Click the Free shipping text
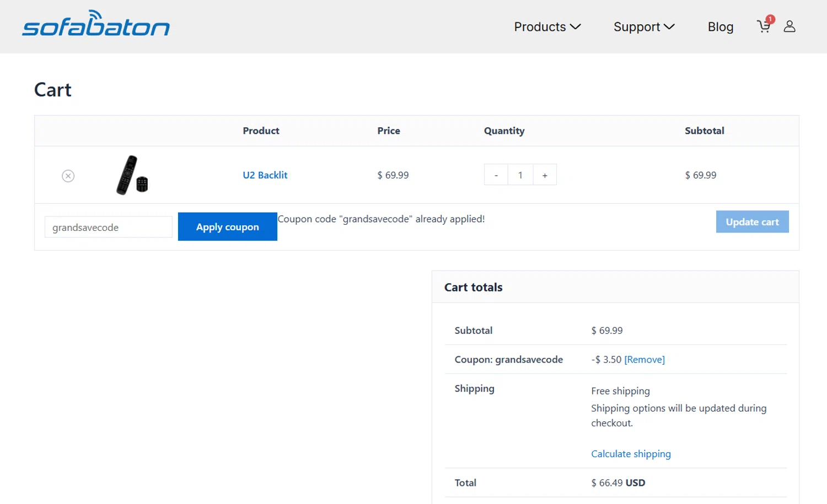The image size is (827, 504). click(x=620, y=391)
